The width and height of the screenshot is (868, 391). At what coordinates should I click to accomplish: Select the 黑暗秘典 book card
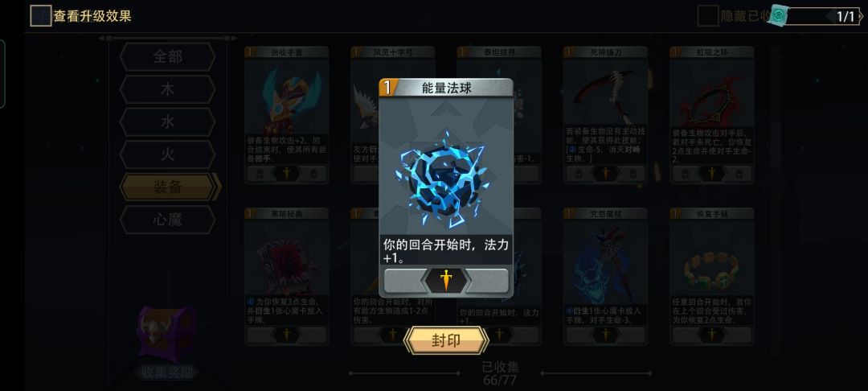click(287, 277)
